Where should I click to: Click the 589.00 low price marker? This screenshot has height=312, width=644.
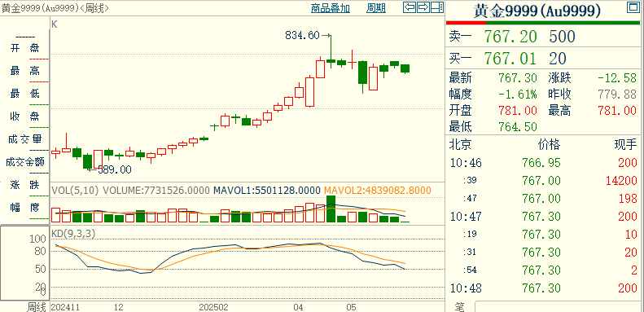(x=114, y=169)
